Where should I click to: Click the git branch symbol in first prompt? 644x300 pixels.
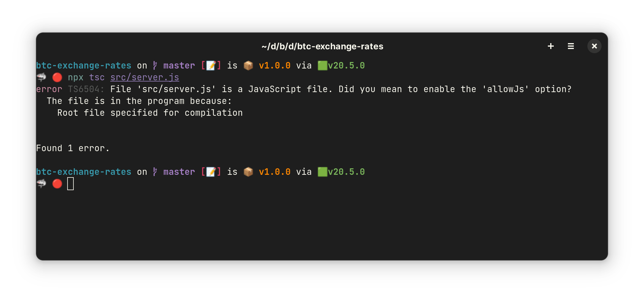(155, 66)
